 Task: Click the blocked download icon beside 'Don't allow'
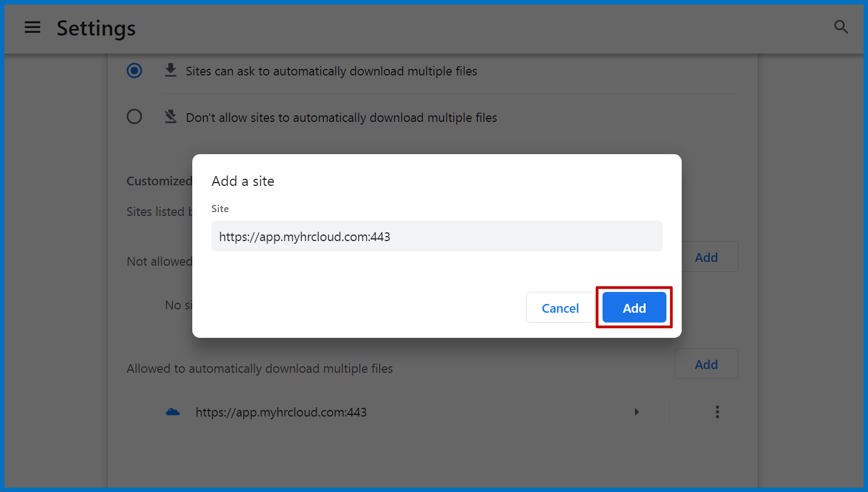tap(170, 116)
